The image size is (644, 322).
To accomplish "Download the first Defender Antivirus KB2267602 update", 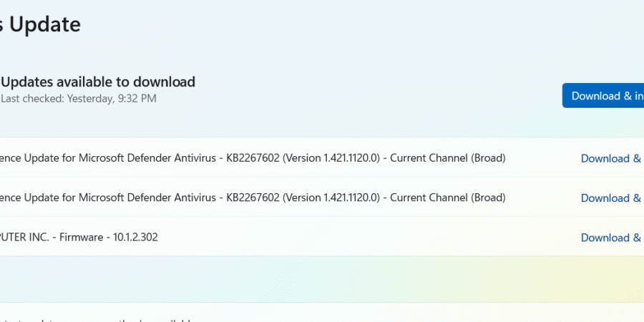I will click(x=612, y=159).
